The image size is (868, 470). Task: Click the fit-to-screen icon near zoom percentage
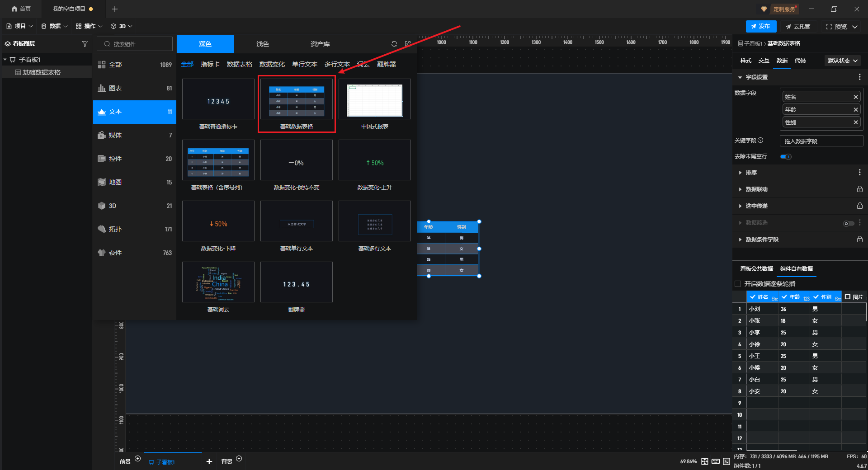704,461
